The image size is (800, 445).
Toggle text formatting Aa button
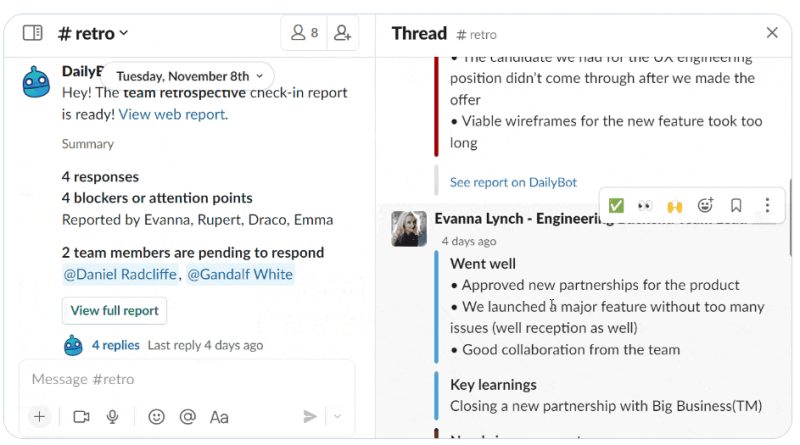[x=219, y=417]
